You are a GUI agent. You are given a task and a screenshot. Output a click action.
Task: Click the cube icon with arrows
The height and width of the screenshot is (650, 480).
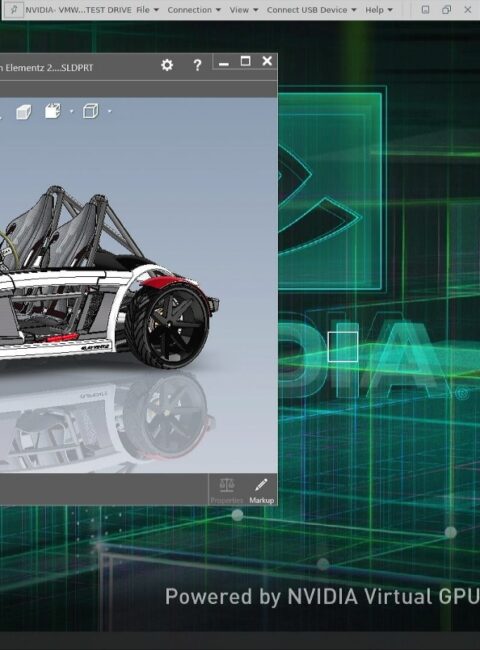coord(53,111)
